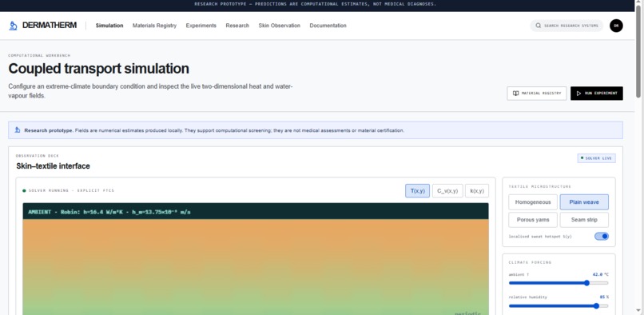Click the DermaTherm microscope logo icon

(13, 26)
